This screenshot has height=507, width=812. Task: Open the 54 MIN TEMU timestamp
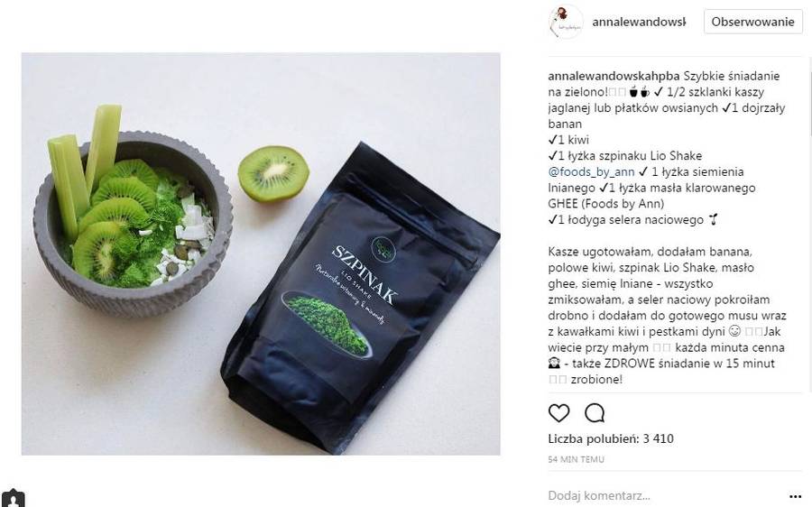click(x=576, y=459)
